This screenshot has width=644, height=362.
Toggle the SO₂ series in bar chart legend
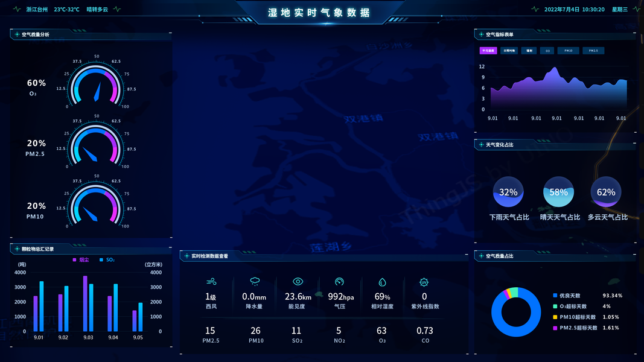pos(107,260)
